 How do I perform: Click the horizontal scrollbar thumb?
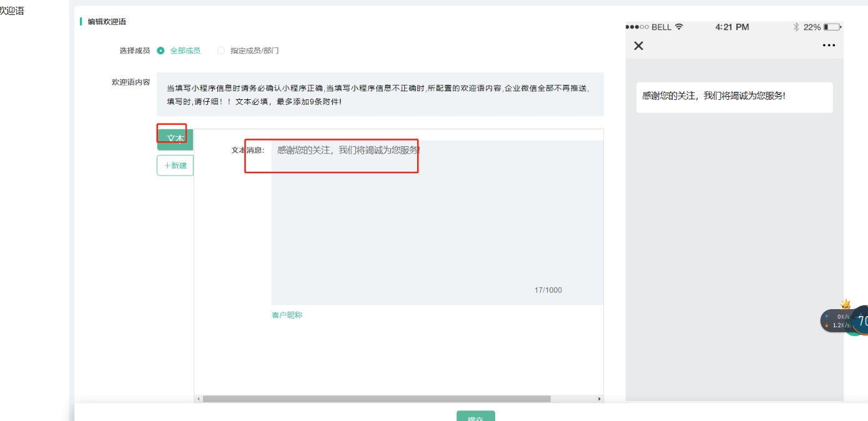pos(376,399)
